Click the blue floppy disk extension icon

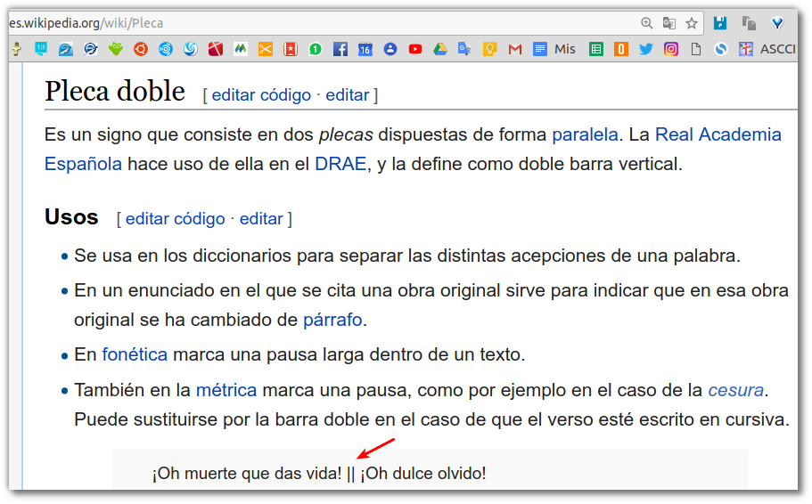point(720,23)
